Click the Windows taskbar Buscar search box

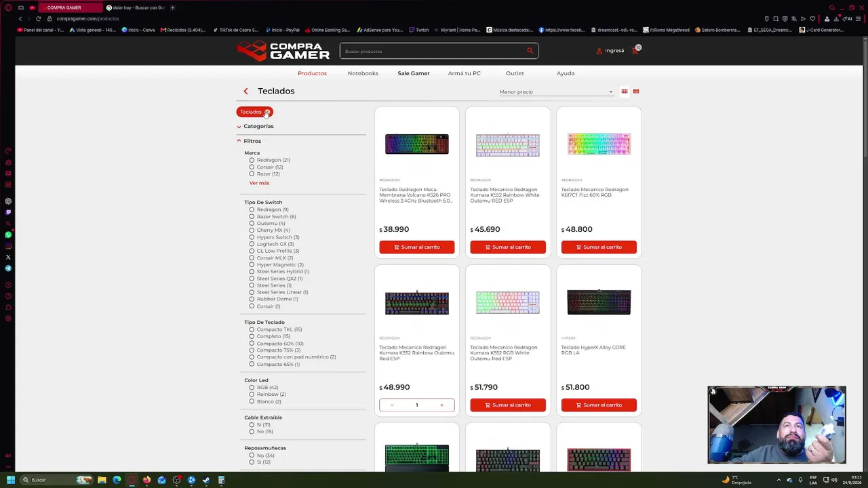click(x=56, y=480)
